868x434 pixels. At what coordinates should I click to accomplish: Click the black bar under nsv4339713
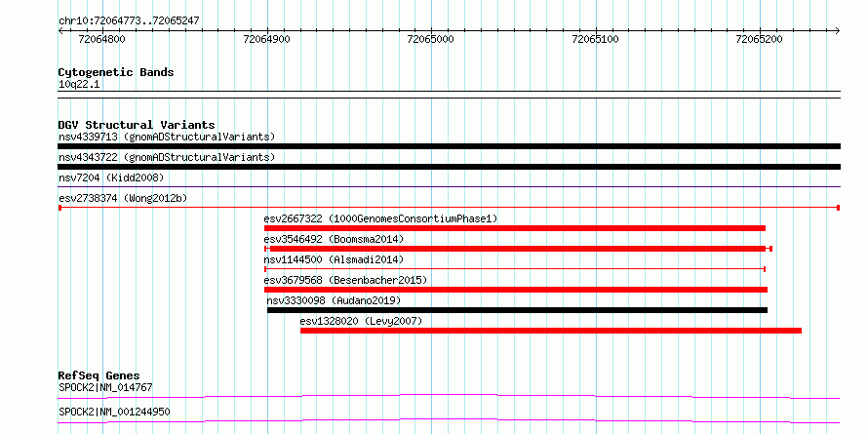449,146
